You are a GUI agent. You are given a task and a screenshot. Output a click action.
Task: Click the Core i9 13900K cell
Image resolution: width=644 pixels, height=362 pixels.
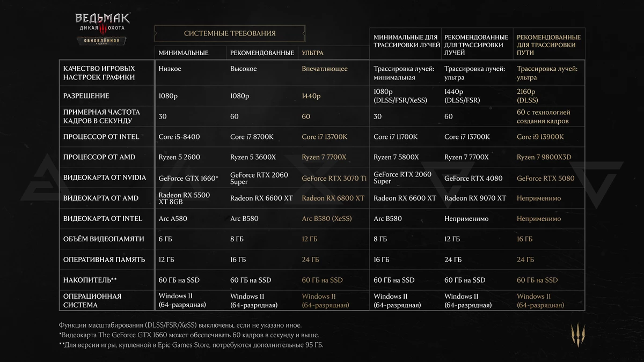[540, 137]
